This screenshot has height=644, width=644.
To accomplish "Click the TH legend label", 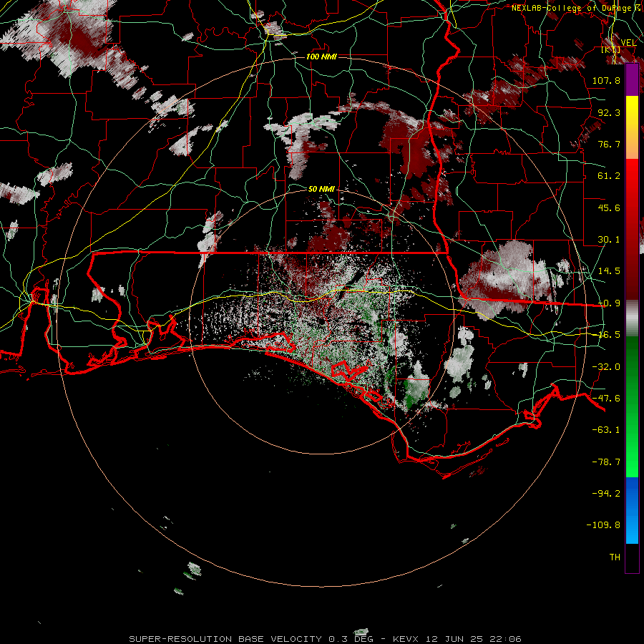I will tap(615, 557).
